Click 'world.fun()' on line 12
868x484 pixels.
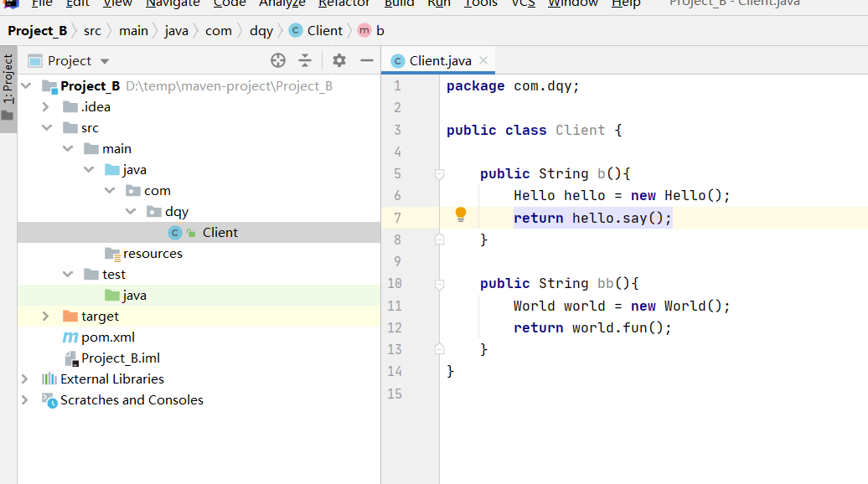[617, 327]
